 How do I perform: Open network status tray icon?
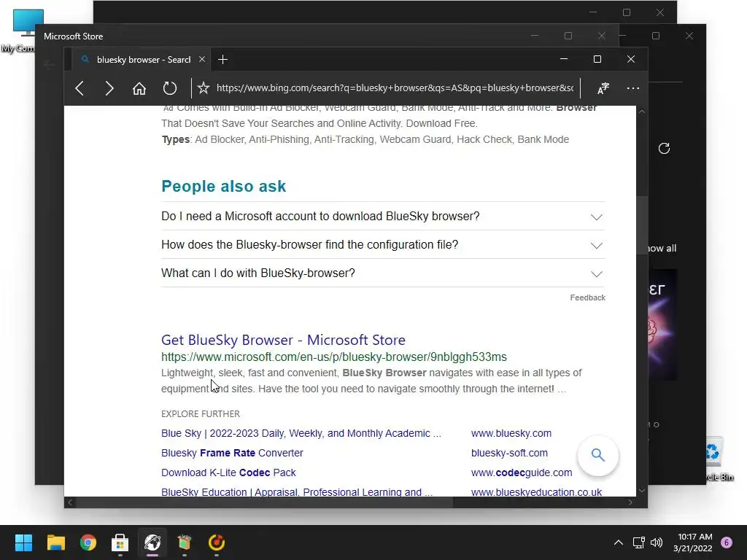[x=638, y=542]
